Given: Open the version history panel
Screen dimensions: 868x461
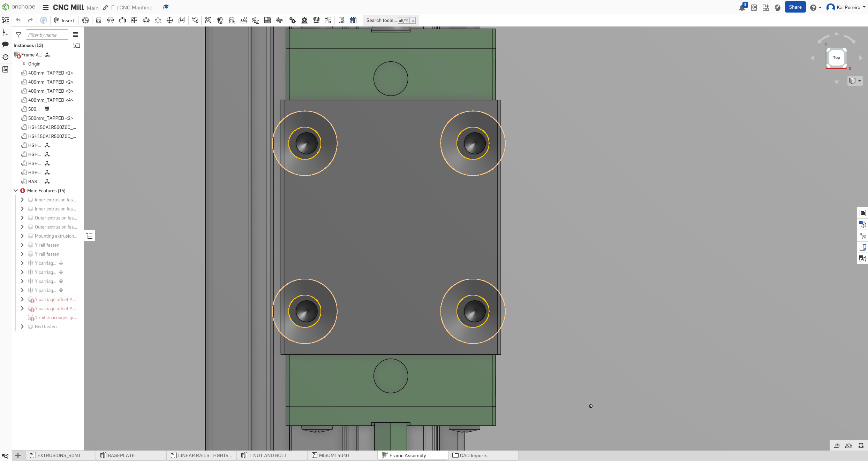Looking at the screenshot, I should click(5, 57).
